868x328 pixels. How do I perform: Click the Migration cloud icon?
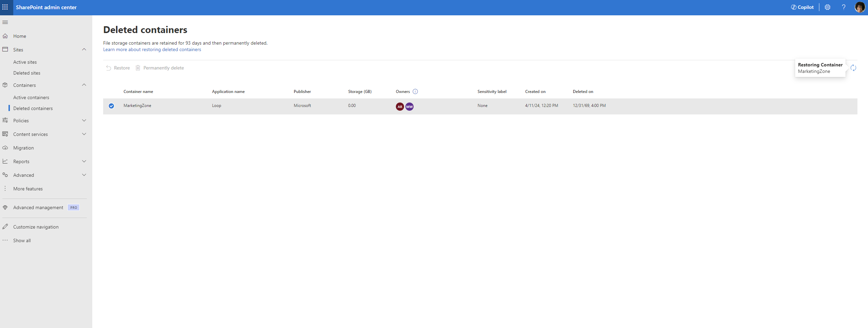(x=5, y=147)
